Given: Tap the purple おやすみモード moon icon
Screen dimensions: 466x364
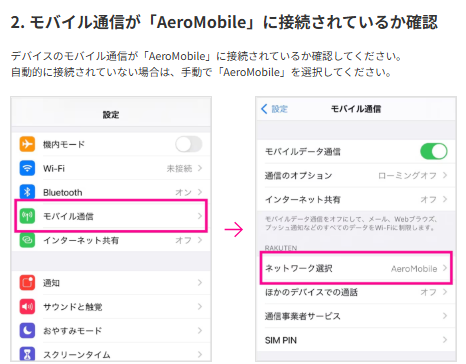Looking at the screenshot, I should coord(27,331).
